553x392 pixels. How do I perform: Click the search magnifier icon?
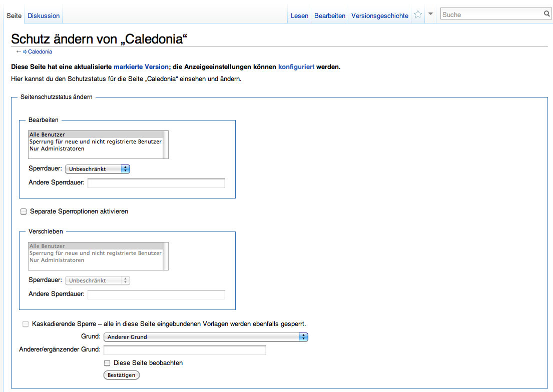pos(546,14)
